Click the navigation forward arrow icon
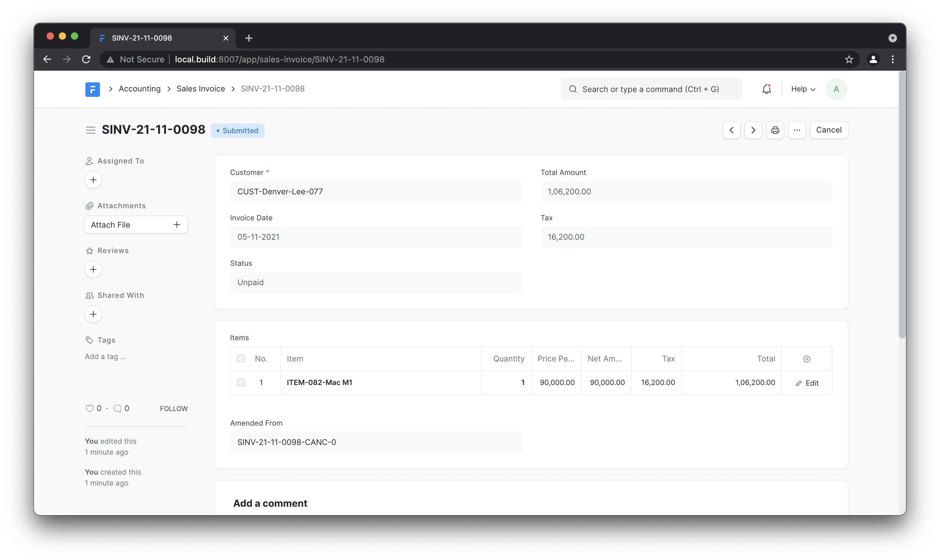 pyautogui.click(x=753, y=130)
